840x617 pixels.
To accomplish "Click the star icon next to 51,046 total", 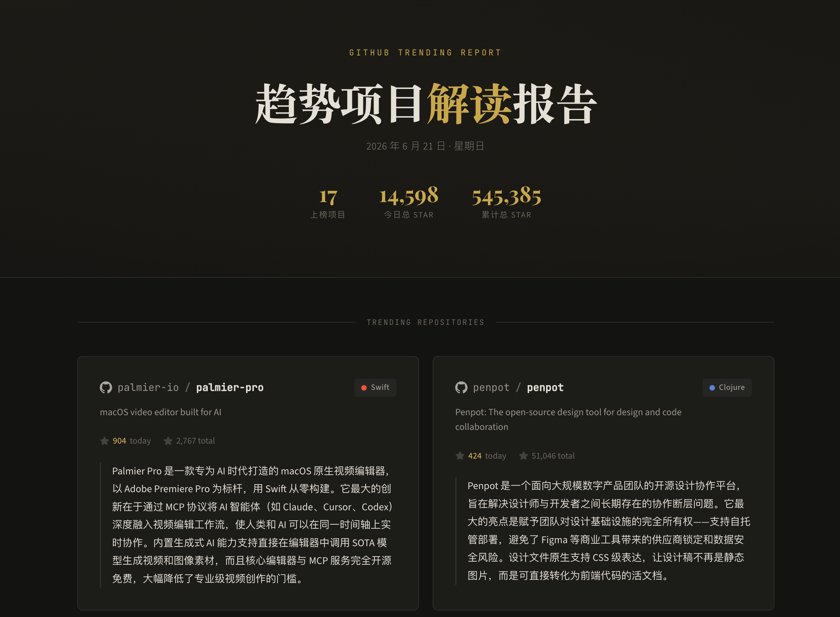I will coord(524,456).
